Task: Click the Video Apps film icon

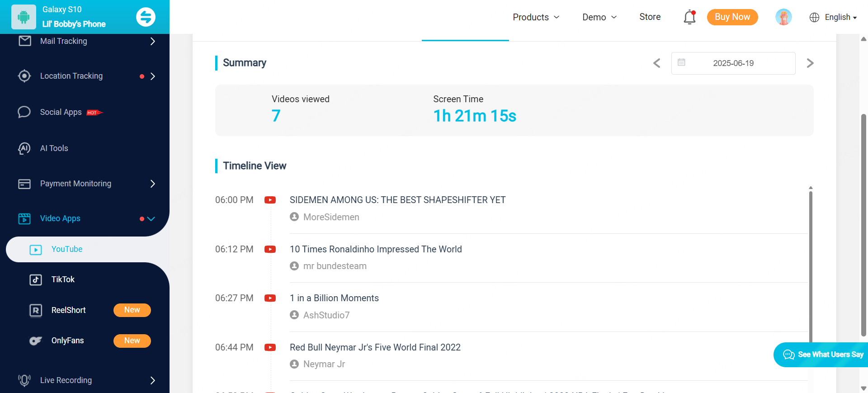Action: coord(24,218)
